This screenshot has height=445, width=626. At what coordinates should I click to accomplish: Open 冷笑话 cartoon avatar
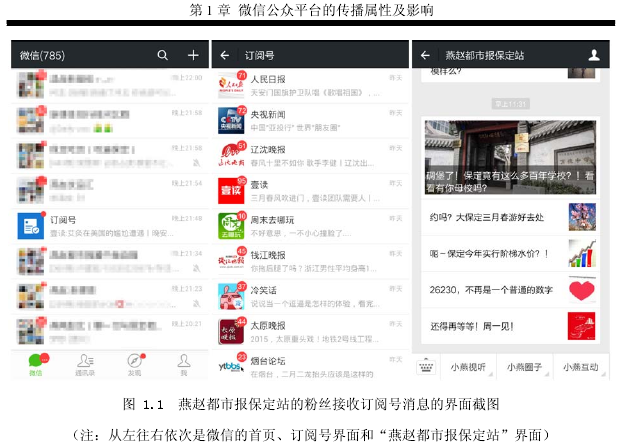[231, 296]
